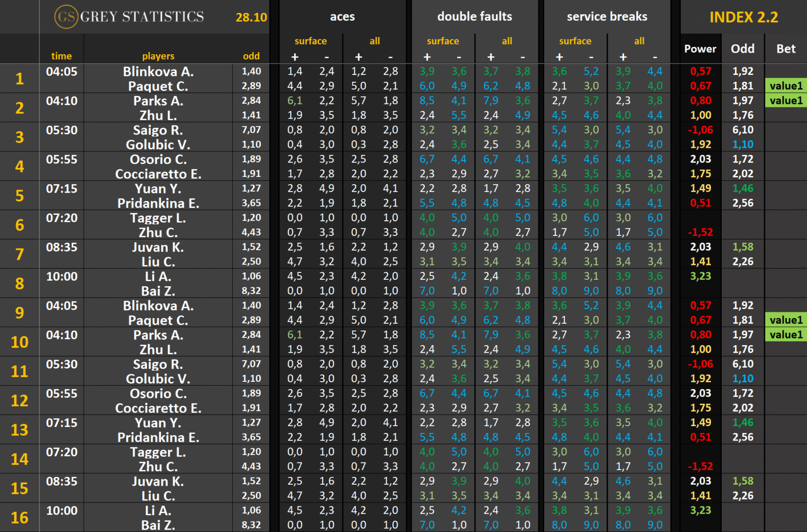Screen dimensions: 807x532
Task: Select the service breaks section header
Action: 607,17
